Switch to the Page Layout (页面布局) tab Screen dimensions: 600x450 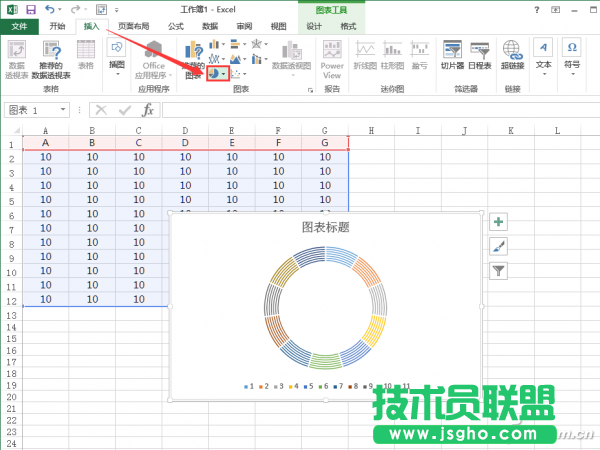pyautogui.click(x=135, y=27)
